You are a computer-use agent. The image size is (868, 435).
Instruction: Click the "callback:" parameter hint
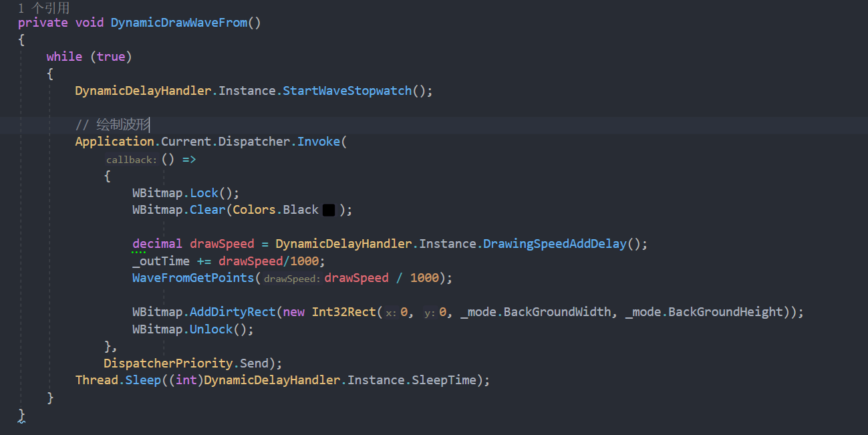click(x=132, y=160)
